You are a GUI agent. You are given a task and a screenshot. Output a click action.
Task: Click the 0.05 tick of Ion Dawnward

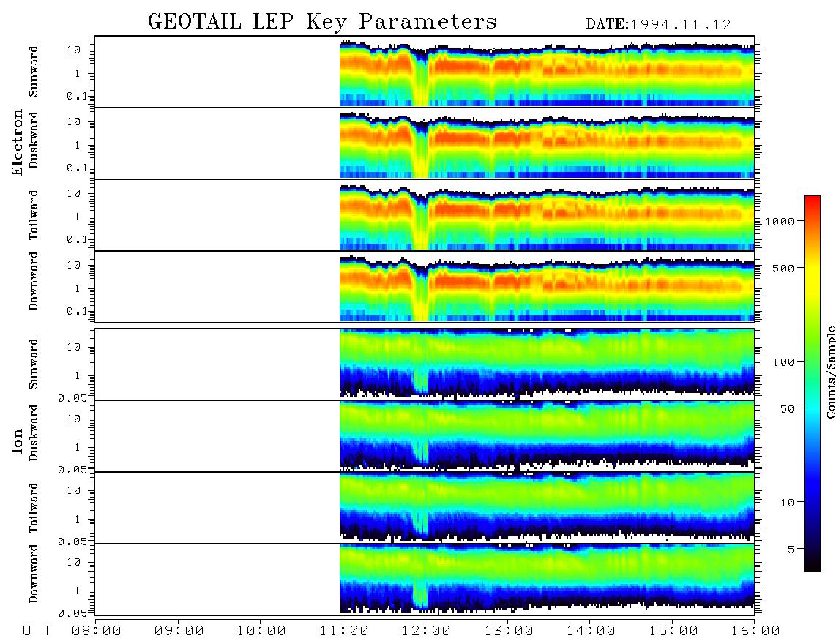[x=72, y=613]
